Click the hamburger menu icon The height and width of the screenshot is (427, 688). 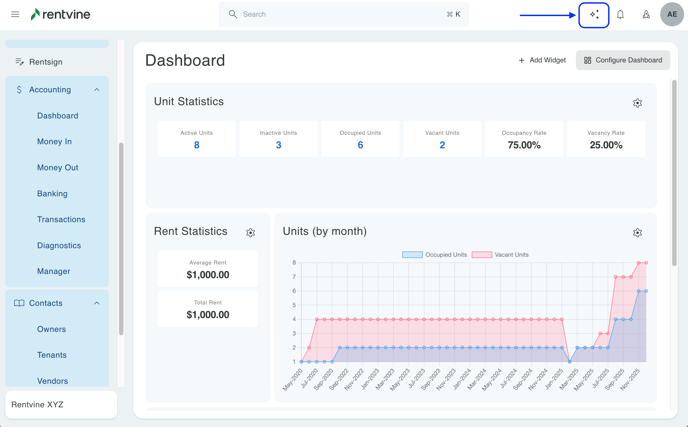[15, 15]
